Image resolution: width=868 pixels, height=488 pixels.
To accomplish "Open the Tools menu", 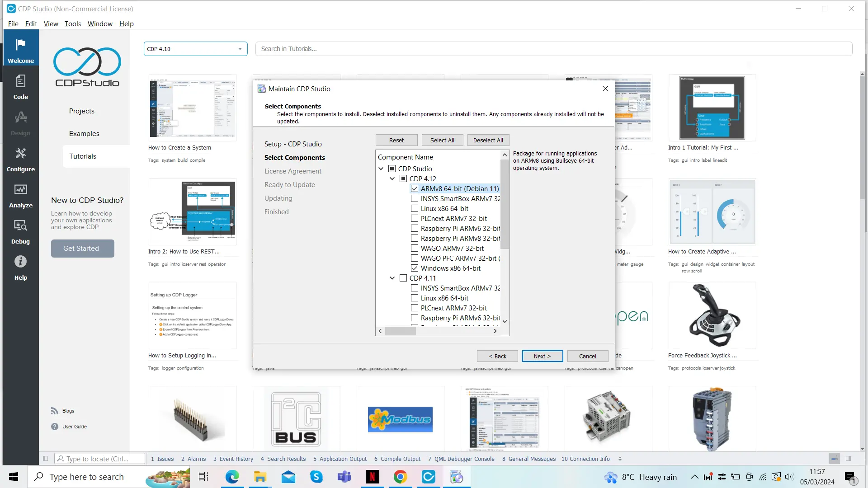I will pos(72,24).
